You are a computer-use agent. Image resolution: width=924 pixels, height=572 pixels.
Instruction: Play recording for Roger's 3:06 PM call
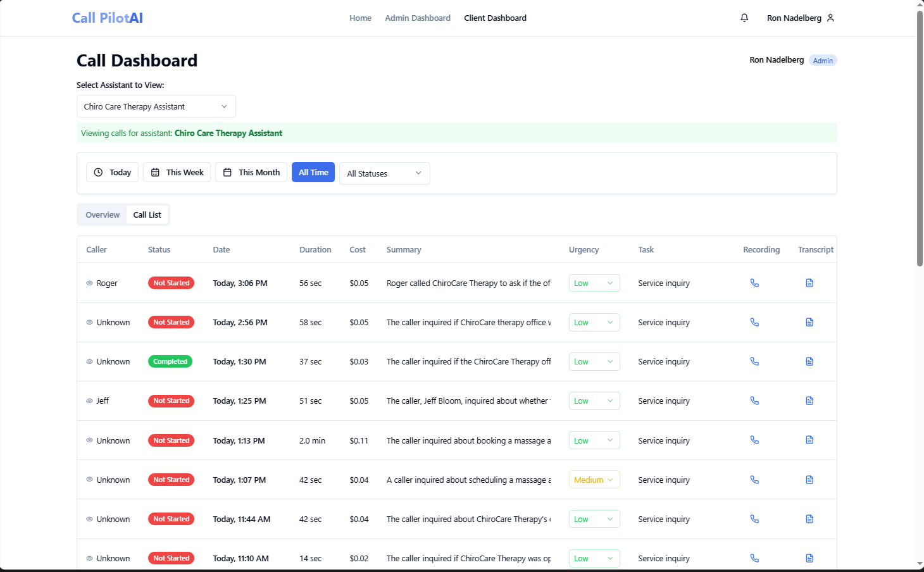coord(754,283)
